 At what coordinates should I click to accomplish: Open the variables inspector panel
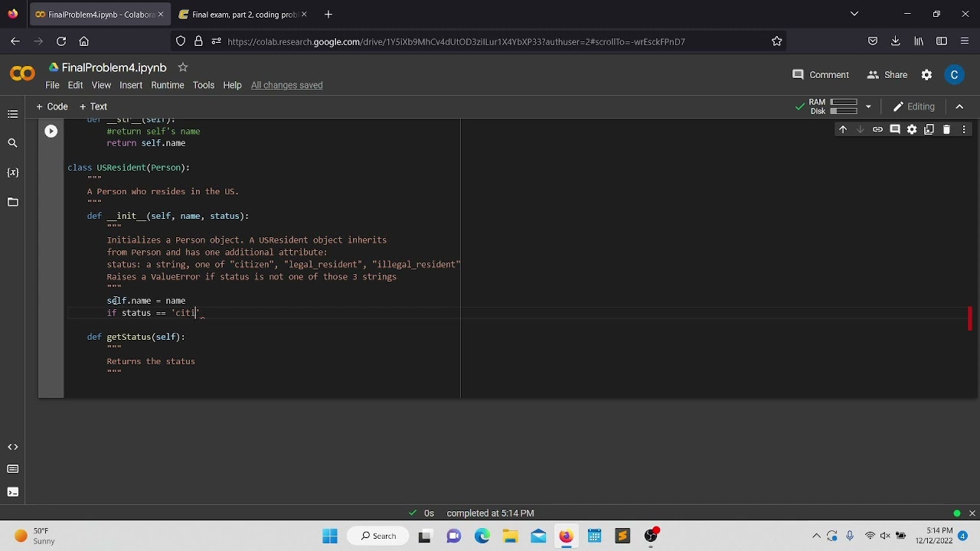pos(12,173)
